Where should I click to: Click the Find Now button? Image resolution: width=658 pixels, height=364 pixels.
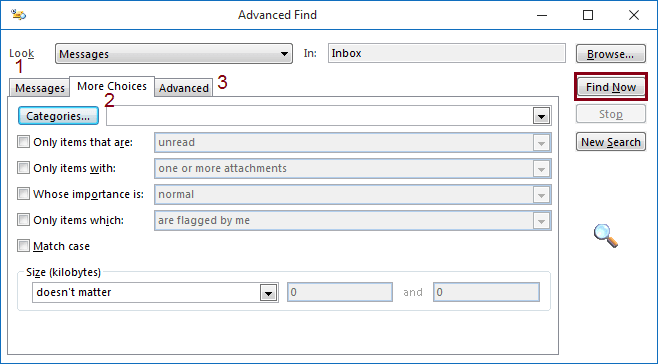(x=611, y=87)
